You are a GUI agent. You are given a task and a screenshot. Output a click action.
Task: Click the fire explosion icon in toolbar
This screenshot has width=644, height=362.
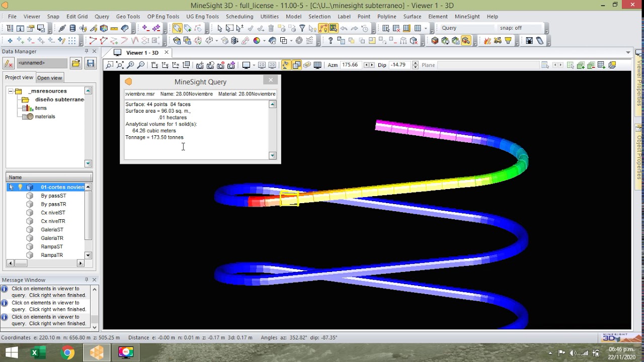(x=487, y=41)
